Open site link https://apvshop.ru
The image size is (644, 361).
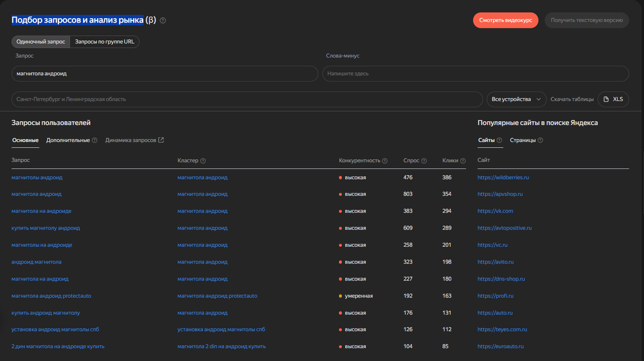click(x=500, y=194)
